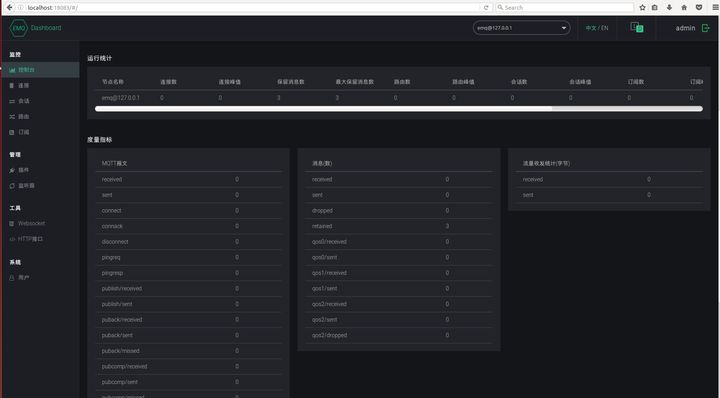Click the 保留消息数 column header

290,82
